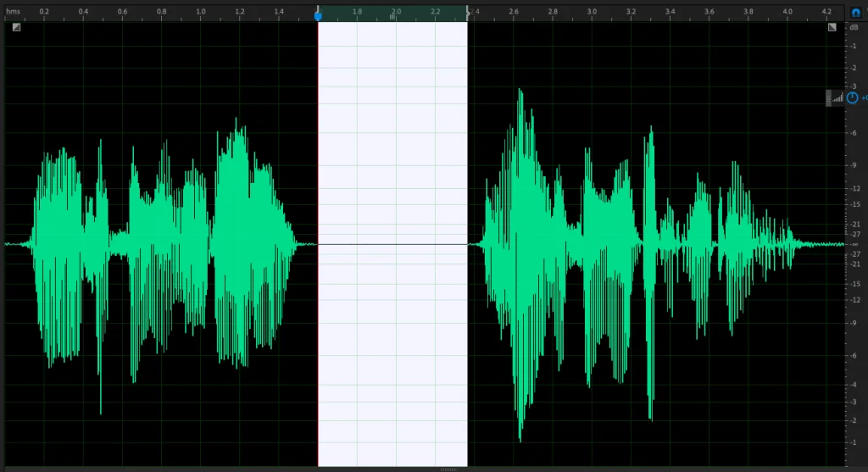This screenshot has width=868, height=472.
Task: Click the 0.2 second mark on time ruler
Action: click(x=43, y=11)
